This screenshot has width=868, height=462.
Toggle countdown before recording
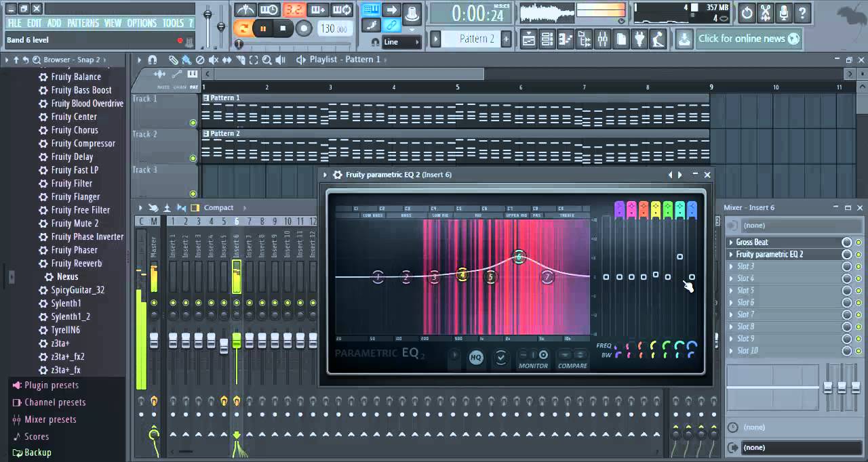(x=294, y=10)
